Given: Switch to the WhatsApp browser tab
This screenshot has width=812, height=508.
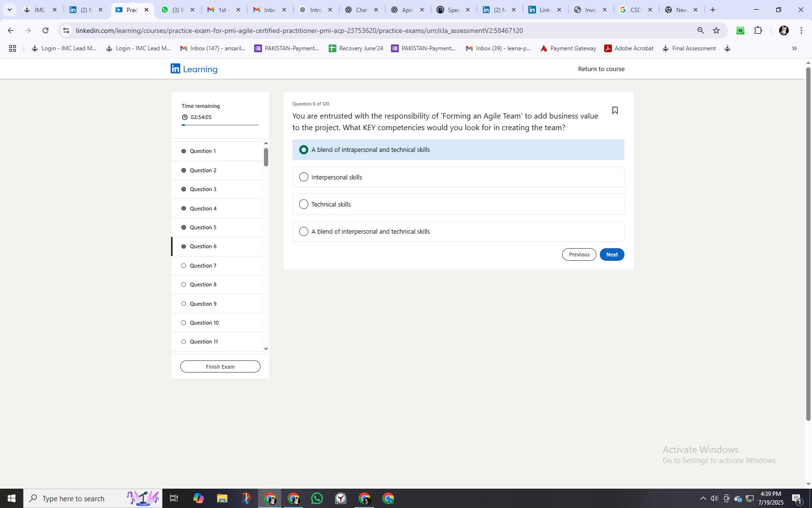Looking at the screenshot, I should (x=178, y=10).
